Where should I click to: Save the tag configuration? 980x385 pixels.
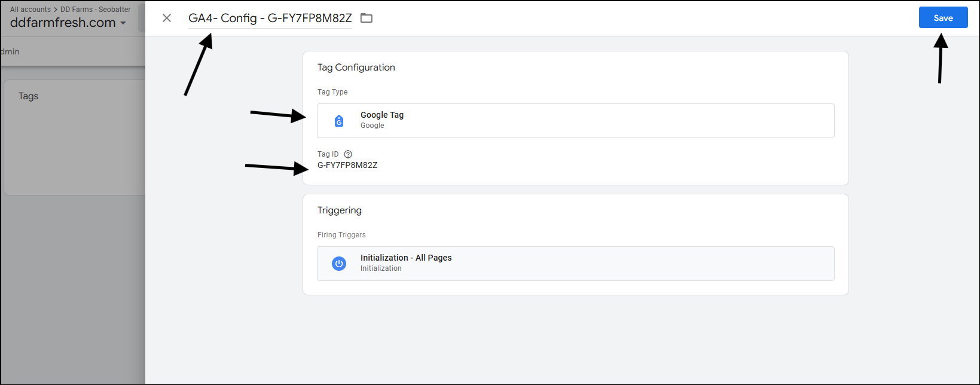943,18
